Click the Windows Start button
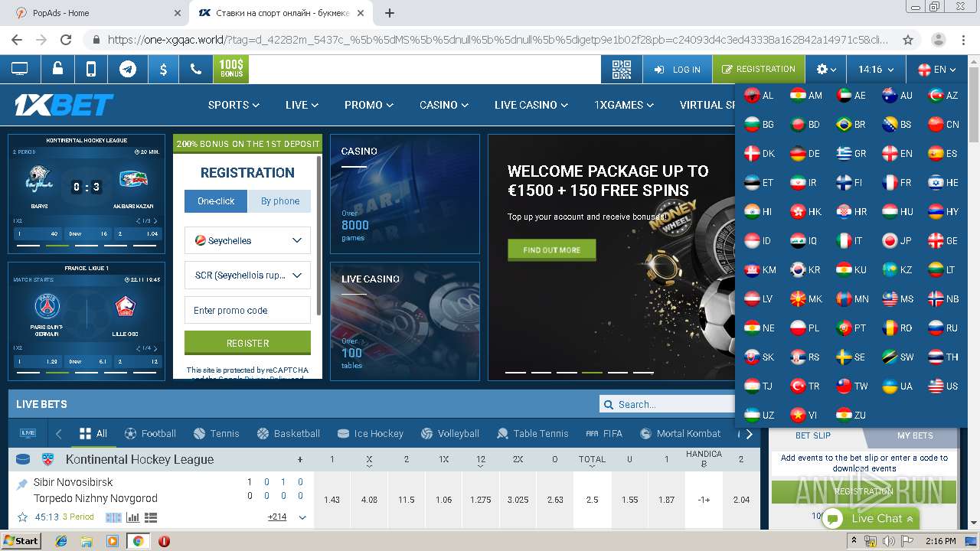 click(21, 541)
